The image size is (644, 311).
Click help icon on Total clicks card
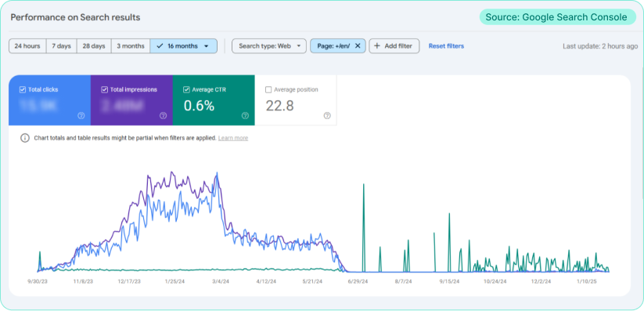tap(81, 116)
